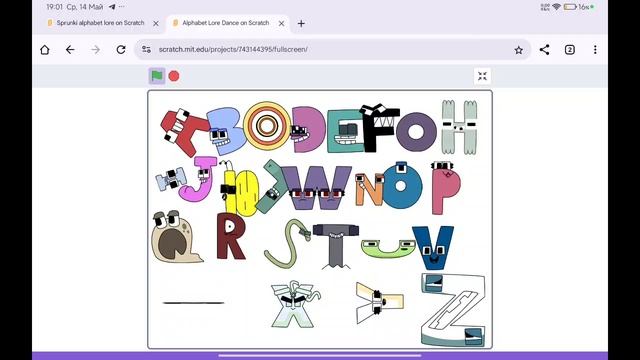Select the Alphabet Lore Dance tab

[226, 23]
